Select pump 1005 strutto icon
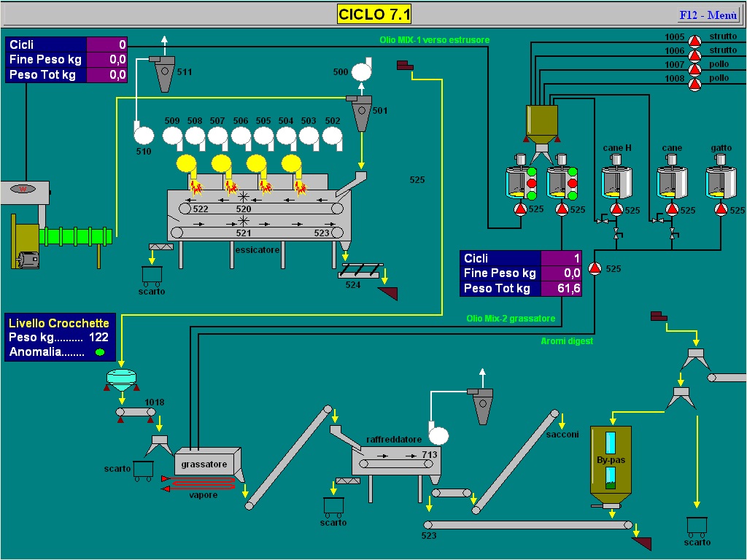This screenshot has height=560, width=747. pos(695,42)
